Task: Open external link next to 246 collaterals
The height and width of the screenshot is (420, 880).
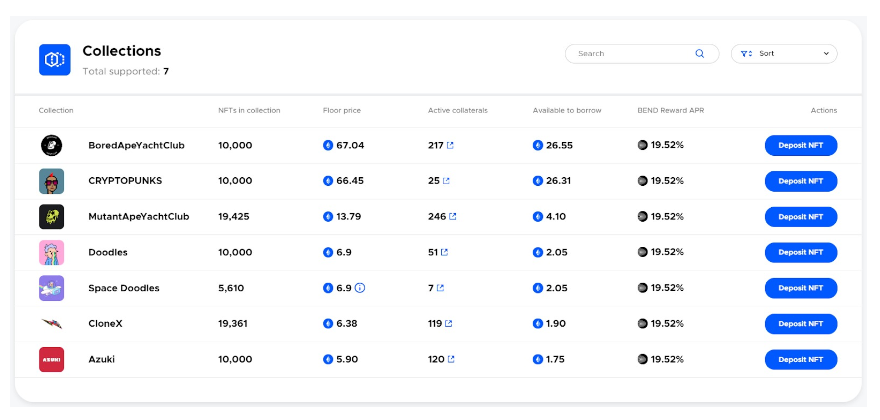Action: [x=452, y=217]
